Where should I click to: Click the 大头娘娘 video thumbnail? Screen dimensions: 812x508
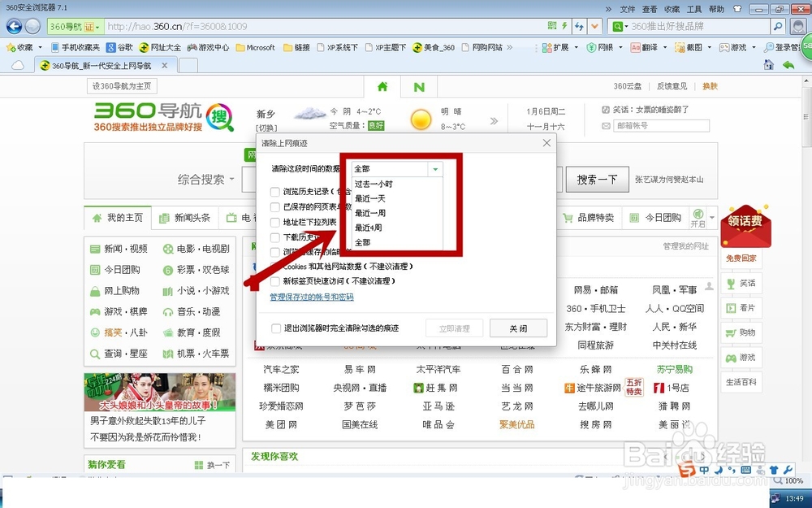coord(159,393)
